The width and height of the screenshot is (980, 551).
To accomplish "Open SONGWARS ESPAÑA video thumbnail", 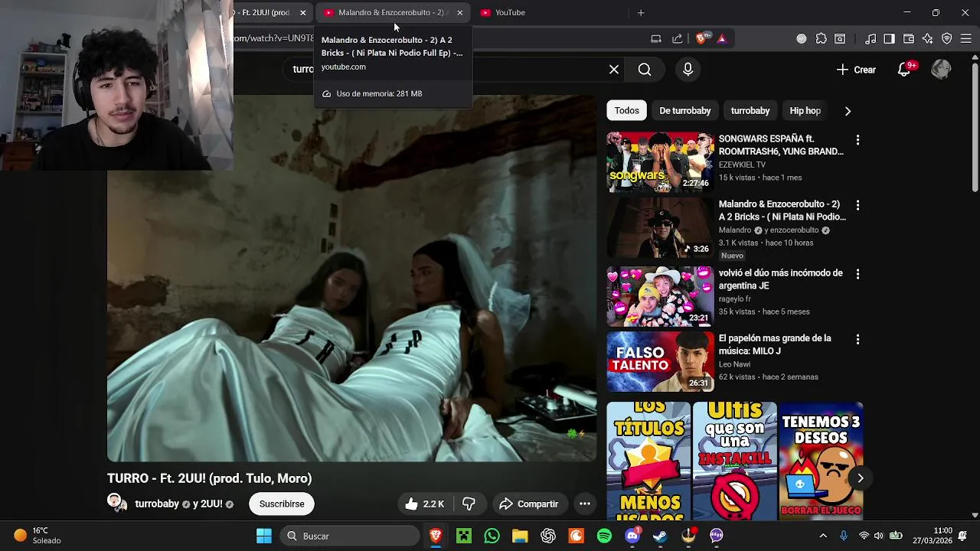I will point(660,161).
